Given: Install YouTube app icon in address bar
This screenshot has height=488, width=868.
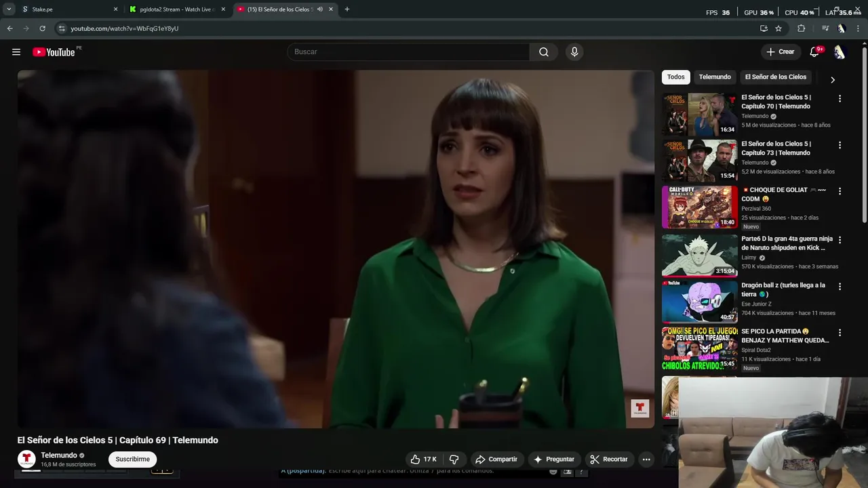Looking at the screenshot, I should click(764, 28).
